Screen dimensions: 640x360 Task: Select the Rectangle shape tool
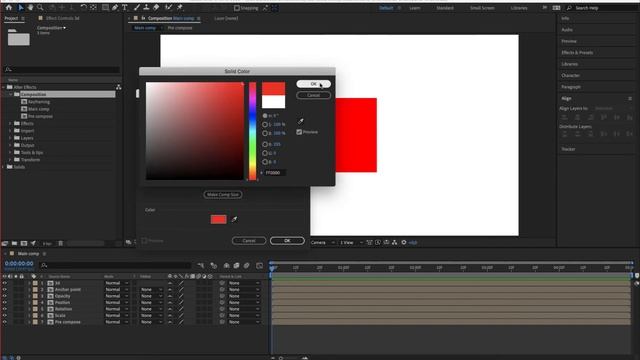(105, 7)
